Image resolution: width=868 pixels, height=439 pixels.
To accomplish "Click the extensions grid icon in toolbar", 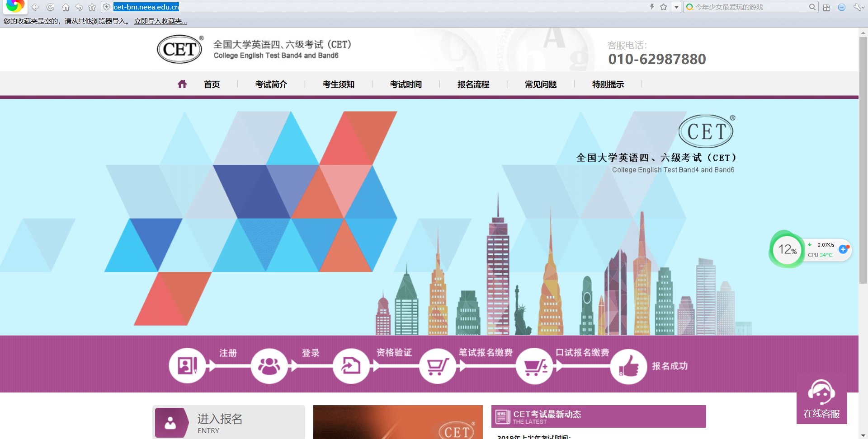I will coord(826,7).
